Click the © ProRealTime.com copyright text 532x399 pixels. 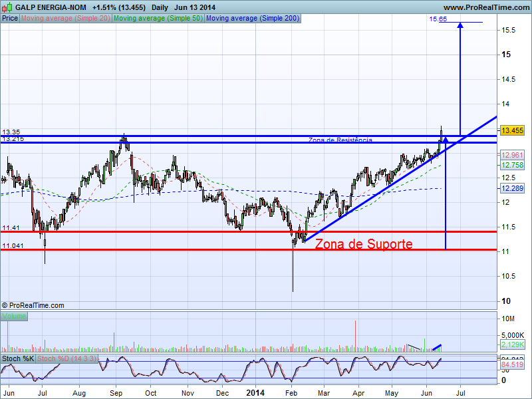click(33, 305)
